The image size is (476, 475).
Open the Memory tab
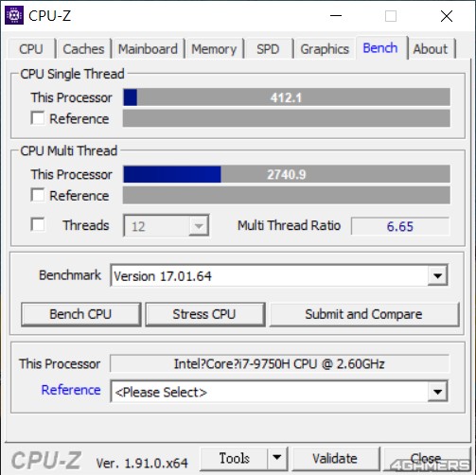coord(214,49)
